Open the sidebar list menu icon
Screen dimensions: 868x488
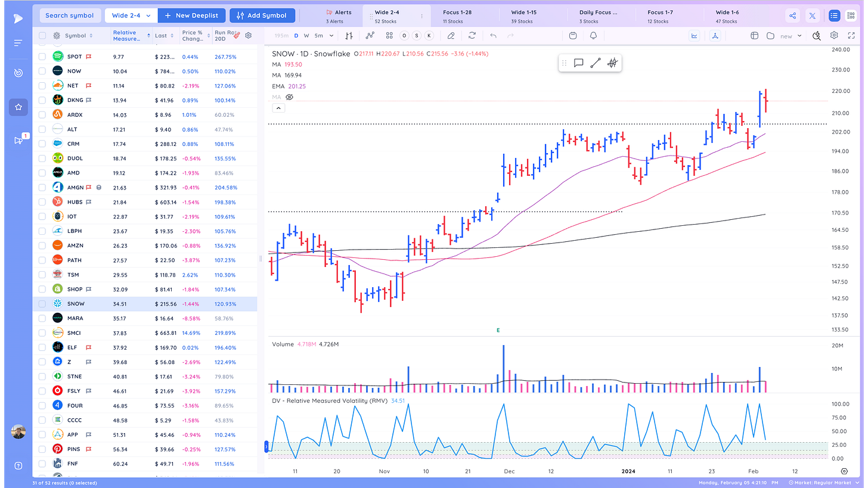(18, 43)
